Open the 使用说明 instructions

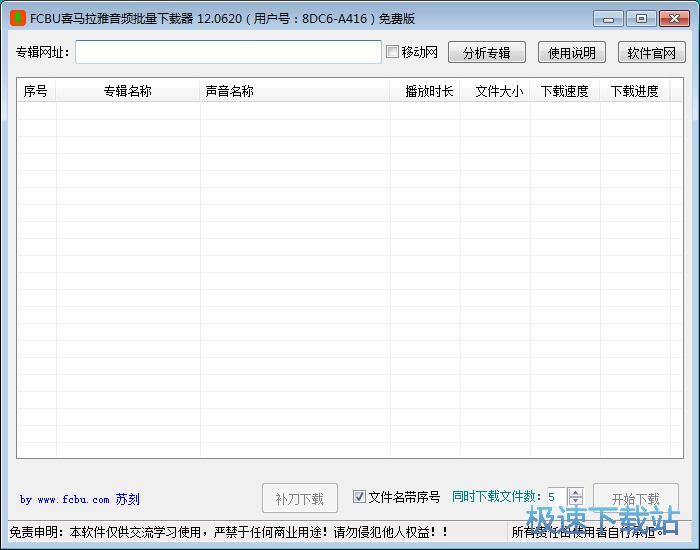click(571, 53)
